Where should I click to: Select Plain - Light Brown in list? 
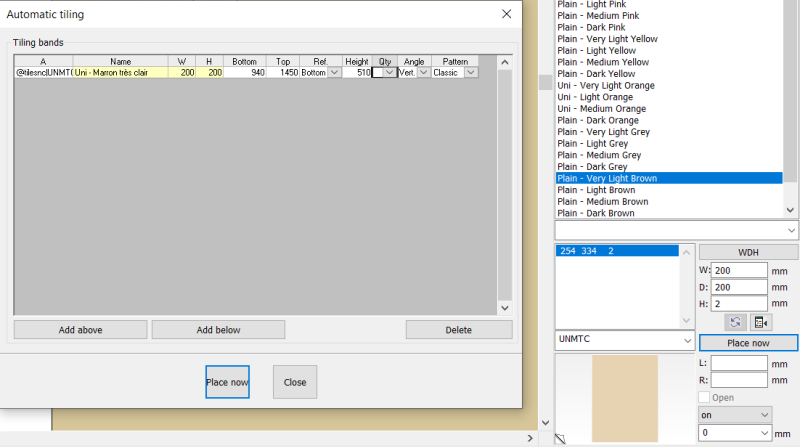[x=596, y=190]
